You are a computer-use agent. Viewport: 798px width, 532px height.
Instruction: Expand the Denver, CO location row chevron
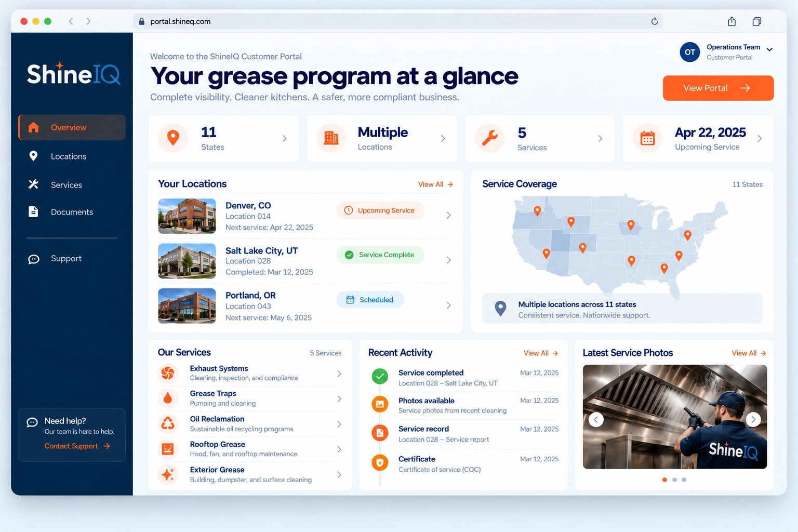coord(449,215)
